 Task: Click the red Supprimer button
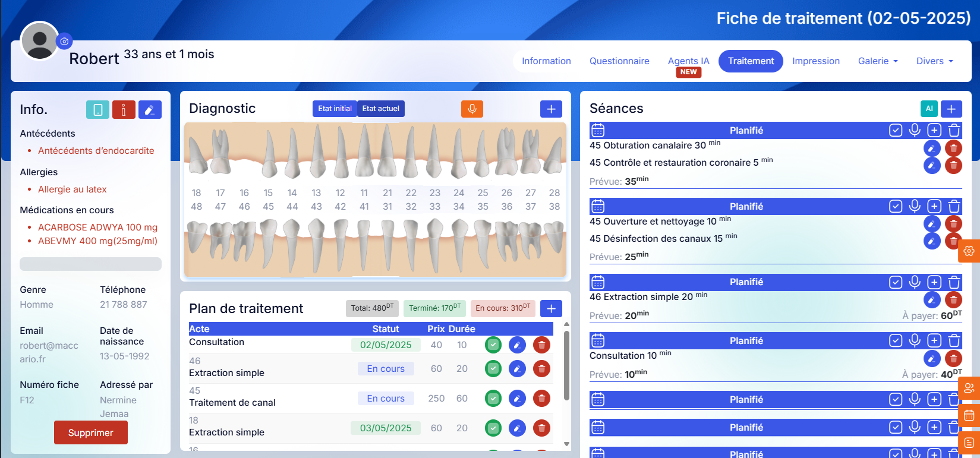point(91,432)
